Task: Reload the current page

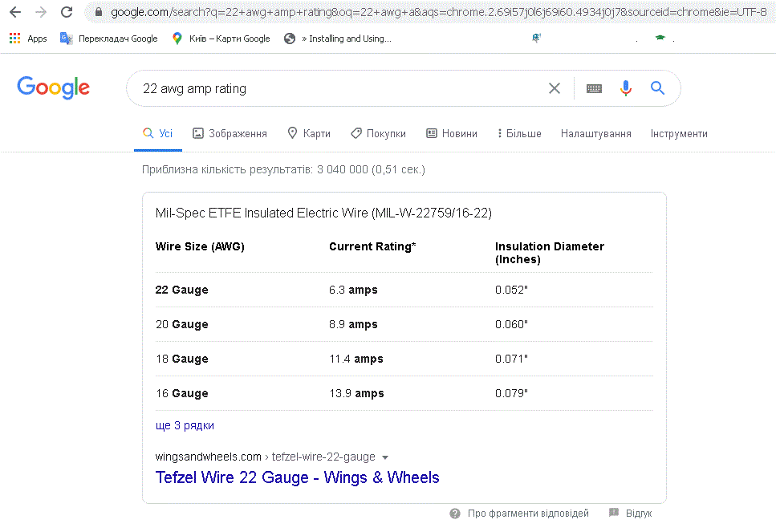Action: [x=67, y=12]
